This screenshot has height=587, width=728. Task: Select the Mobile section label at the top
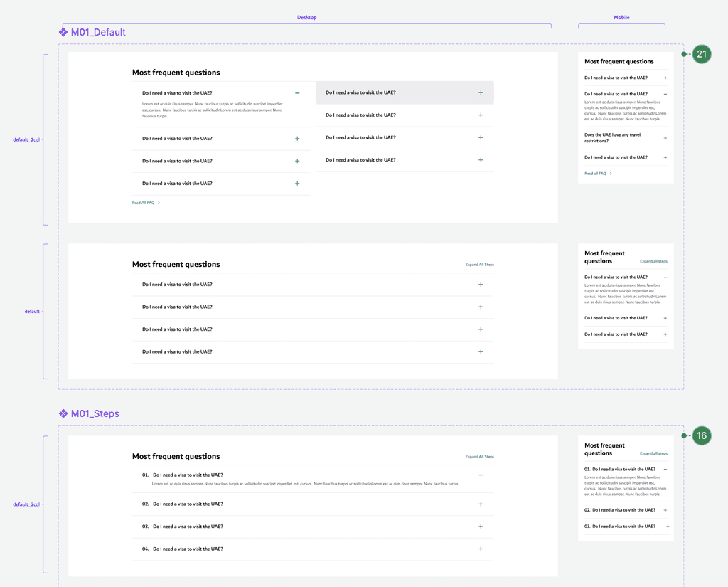tap(621, 17)
